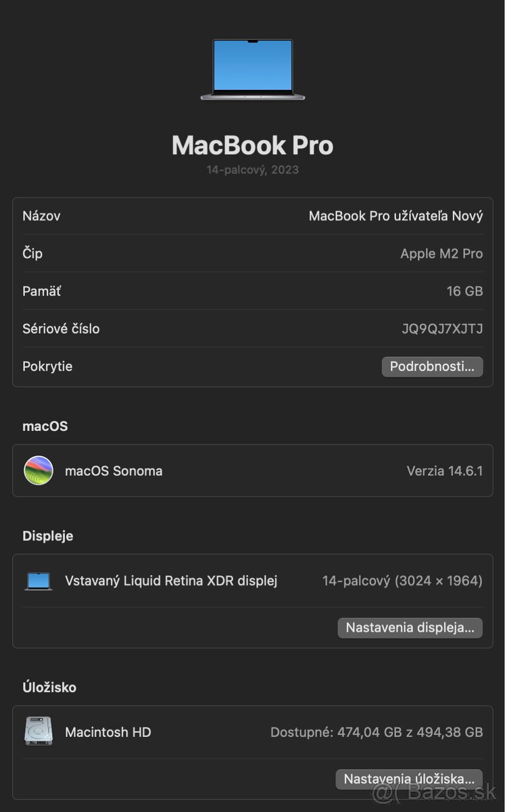The width and height of the screenshot is (505, 812).
Task: Open Podrobnosti for Pokrytie coverage
Action: coord(432,366)
